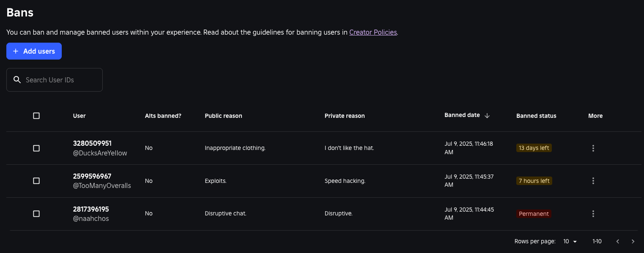Click user ID 2599596967

tap(92, 176)
